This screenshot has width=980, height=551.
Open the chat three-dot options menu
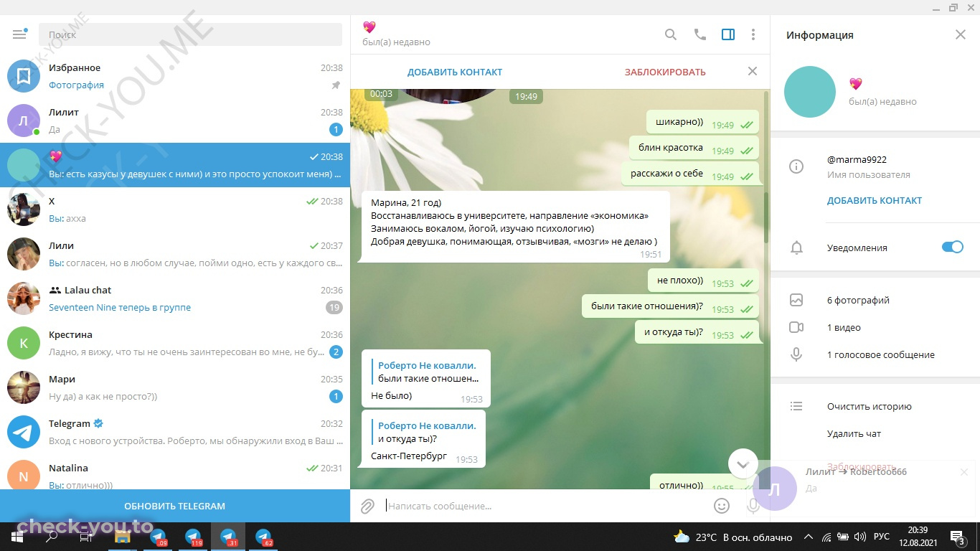[753, 34]
